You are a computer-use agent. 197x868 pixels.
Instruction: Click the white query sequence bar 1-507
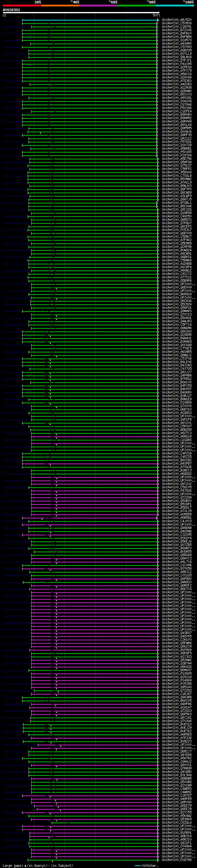(x=81, y=13)
